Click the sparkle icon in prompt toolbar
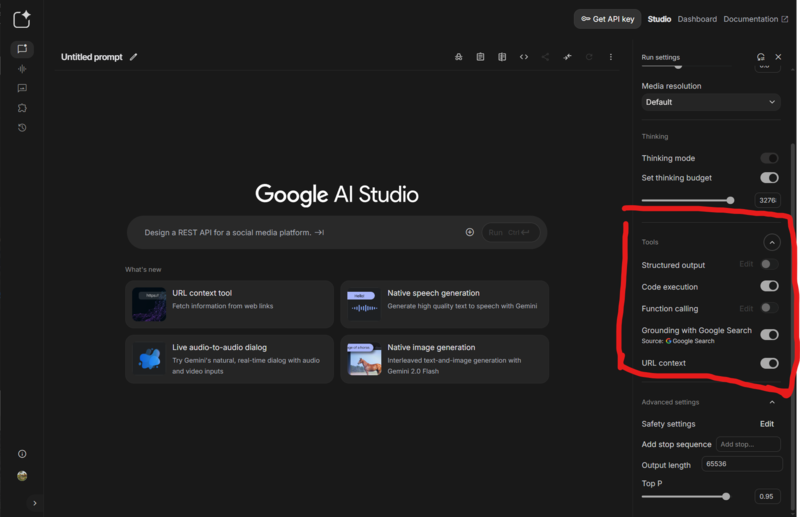 click(567, 57)
